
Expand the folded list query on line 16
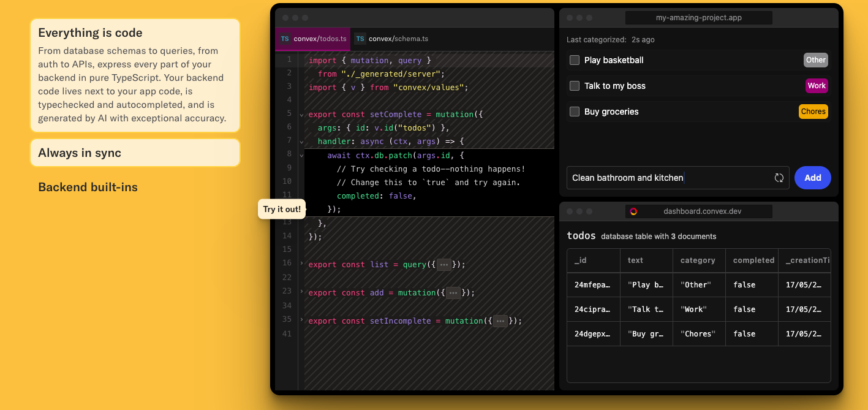click(x=301, y=264)
